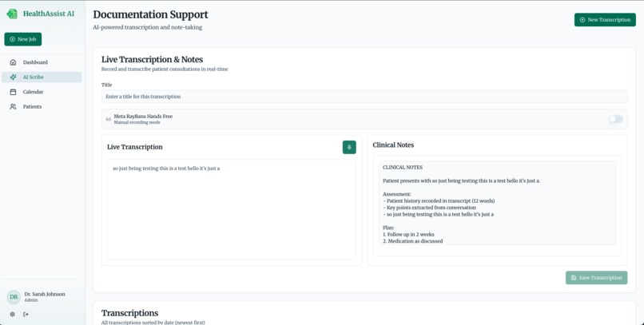Click the HealthAssist AI logo icon

12,14
